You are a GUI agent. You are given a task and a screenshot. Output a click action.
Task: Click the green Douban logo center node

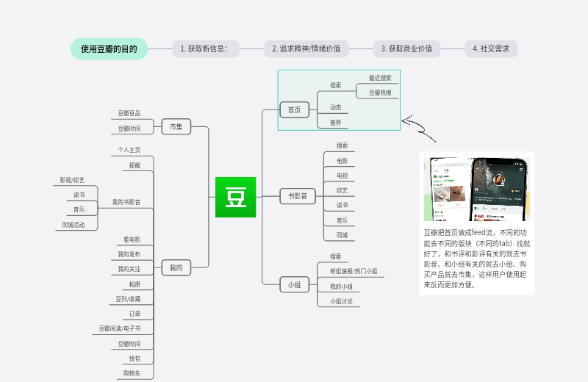(x=235, y=197)
